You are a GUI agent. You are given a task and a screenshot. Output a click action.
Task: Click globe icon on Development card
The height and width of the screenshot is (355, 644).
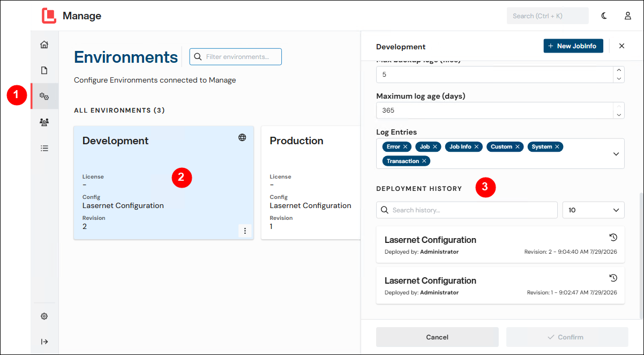click(x=242, y=137)
